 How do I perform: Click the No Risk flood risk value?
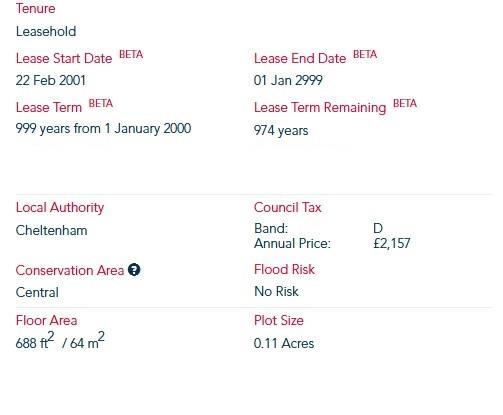[276, 292]
